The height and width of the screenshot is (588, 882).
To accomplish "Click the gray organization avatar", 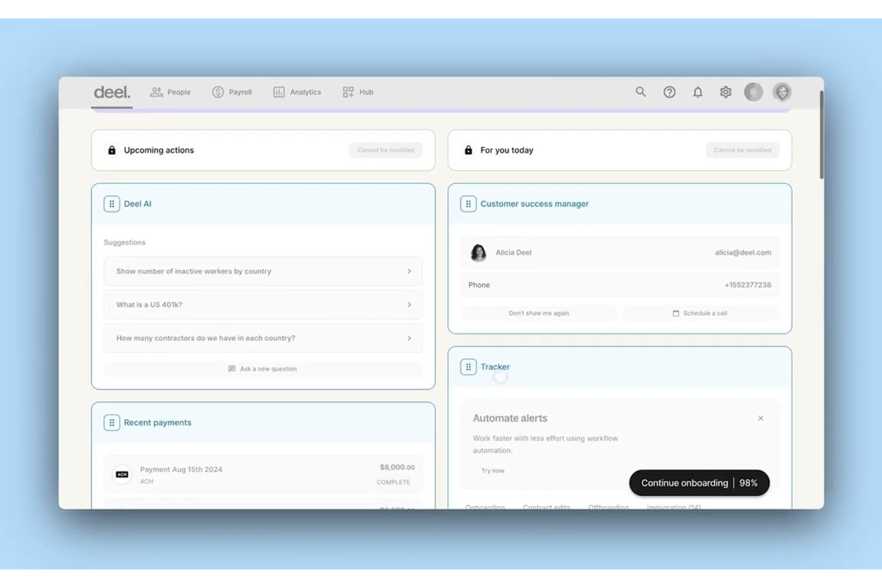I will (753, 92).
